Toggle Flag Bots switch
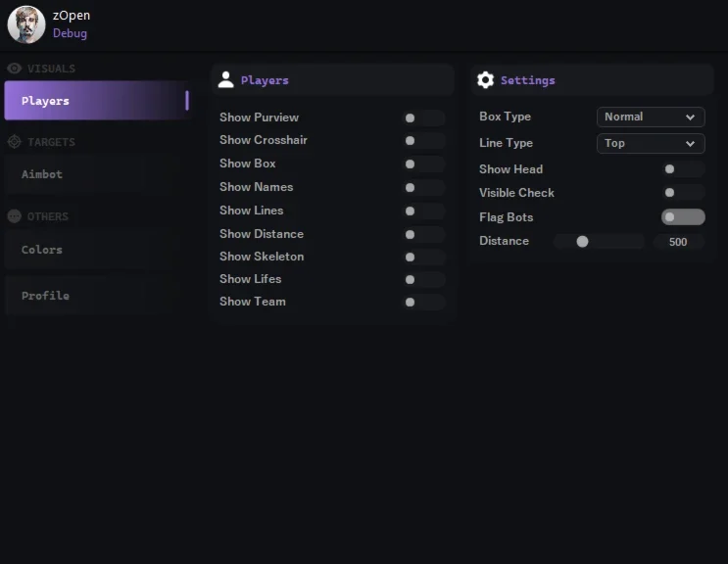 (684, 217)
